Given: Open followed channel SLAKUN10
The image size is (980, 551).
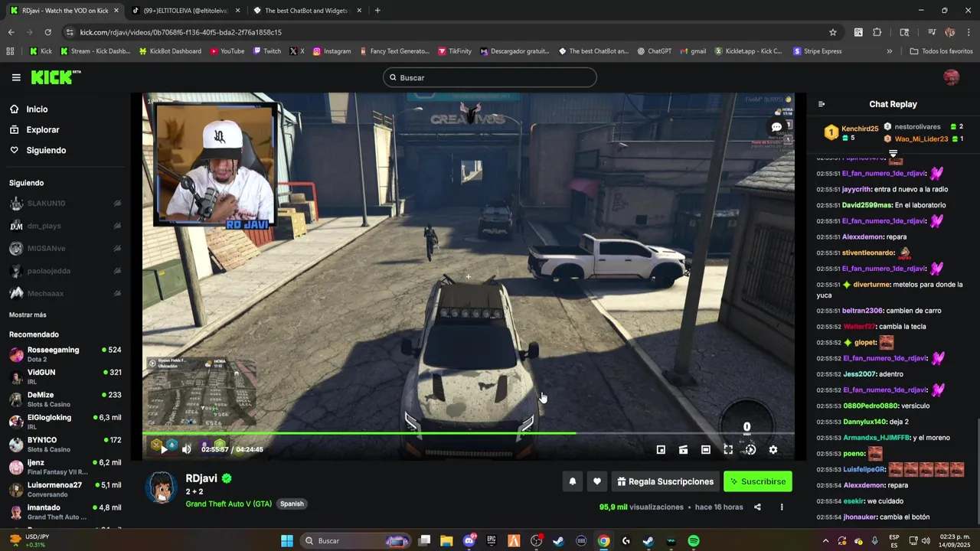Looking at the screenshot, I should (65, 204).
